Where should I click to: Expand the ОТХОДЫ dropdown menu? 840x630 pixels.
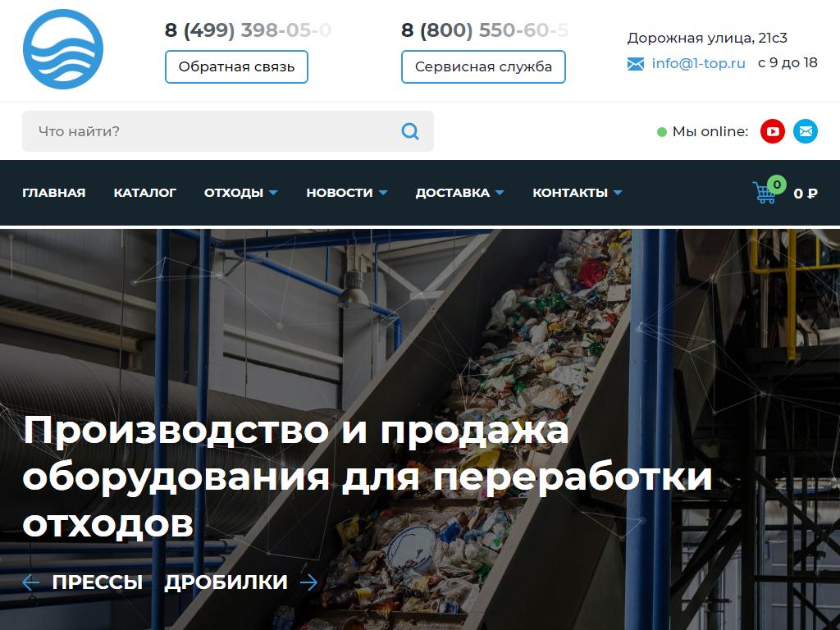[x=240, y=193]
